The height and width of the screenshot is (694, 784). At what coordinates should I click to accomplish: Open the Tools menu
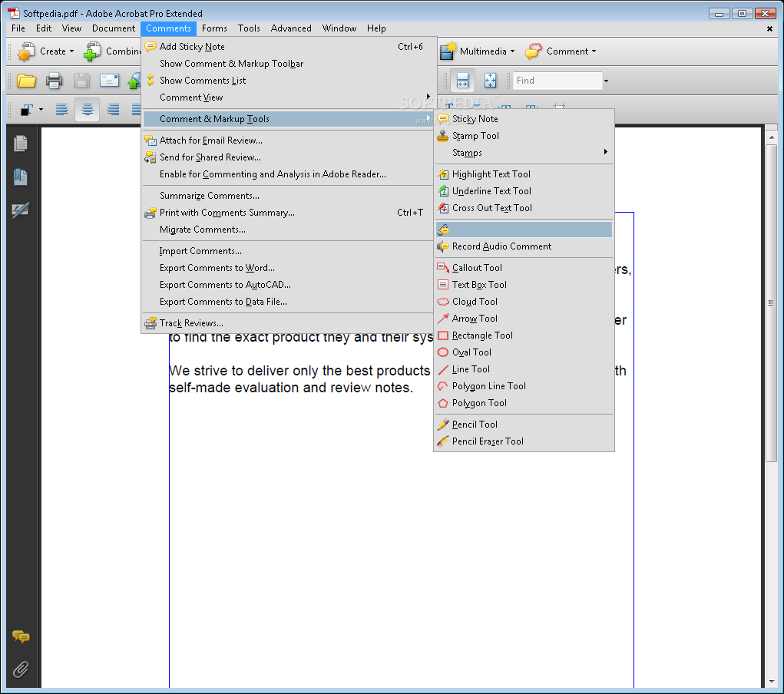249,28
